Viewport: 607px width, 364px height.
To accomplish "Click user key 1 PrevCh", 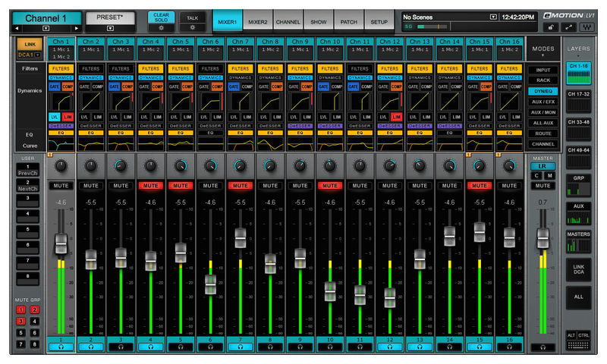I will [x=27, y=170].
